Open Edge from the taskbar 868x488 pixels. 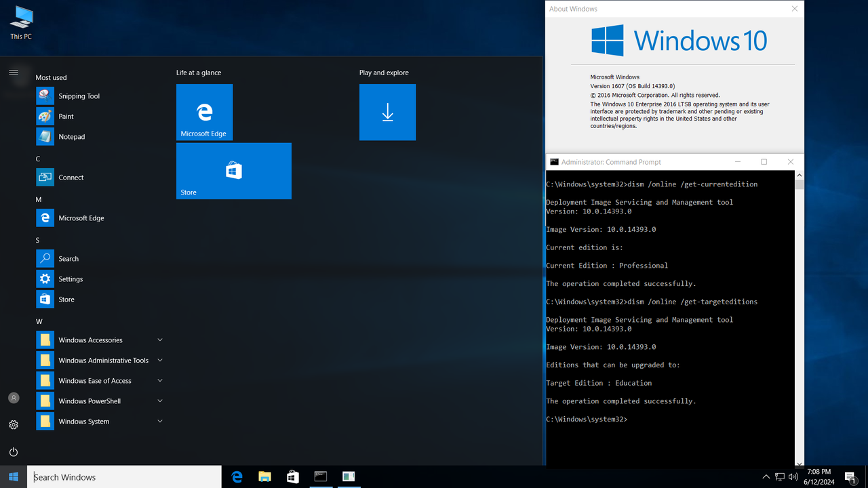(x=237, y=477)
